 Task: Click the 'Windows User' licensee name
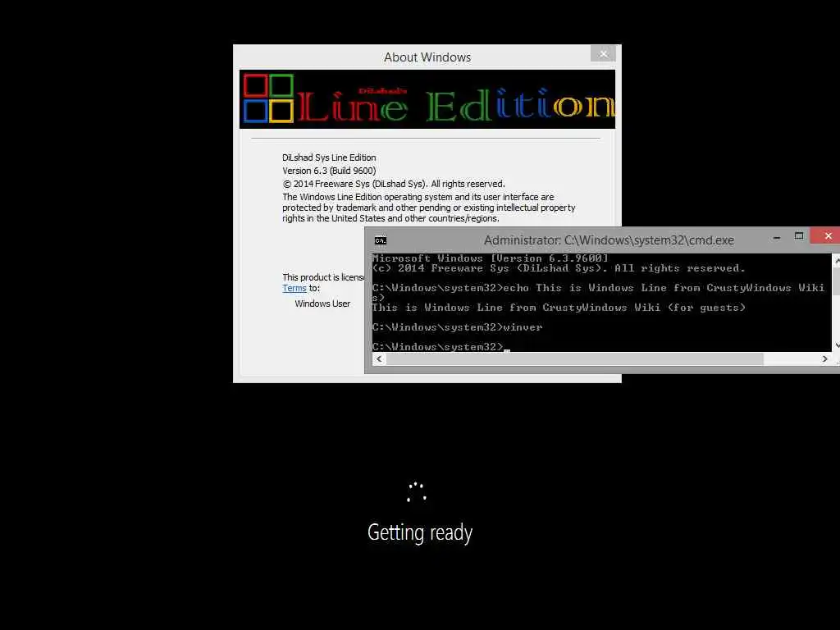click(322, 304)
